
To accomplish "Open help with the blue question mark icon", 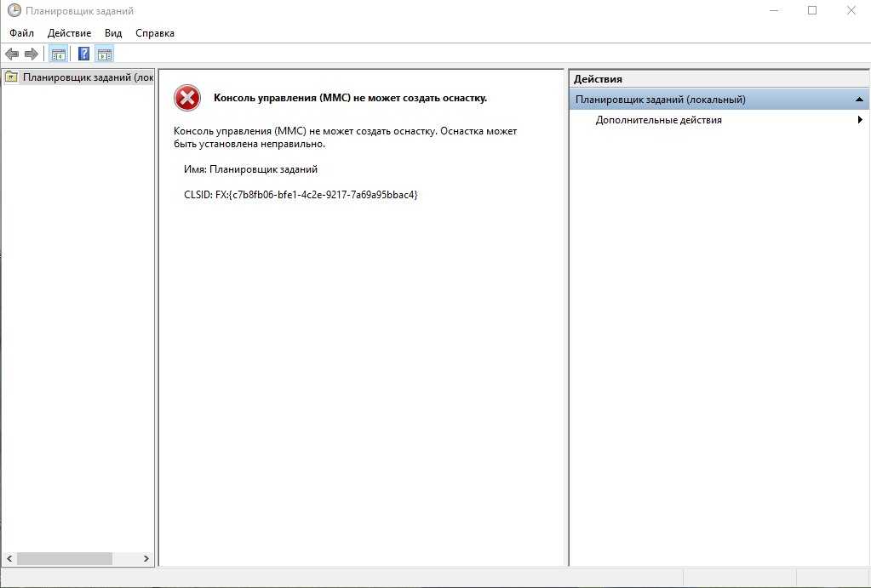I will (x=83, y=54).
